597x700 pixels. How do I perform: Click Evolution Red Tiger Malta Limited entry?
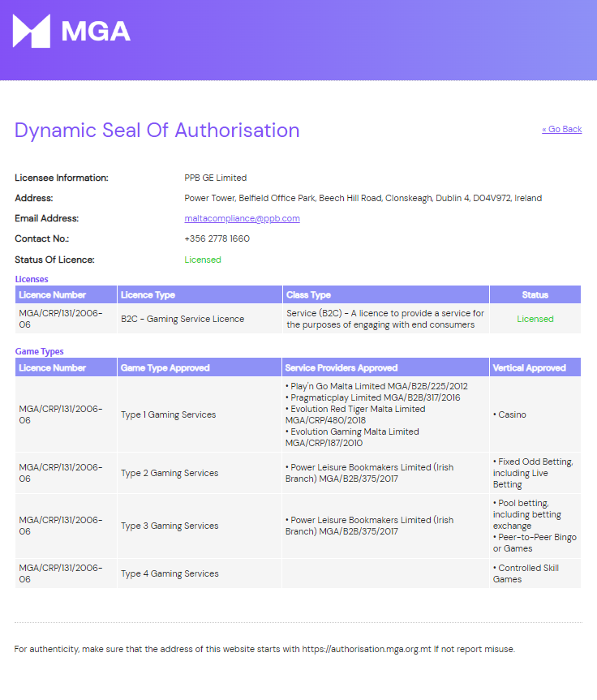point(355,414)
